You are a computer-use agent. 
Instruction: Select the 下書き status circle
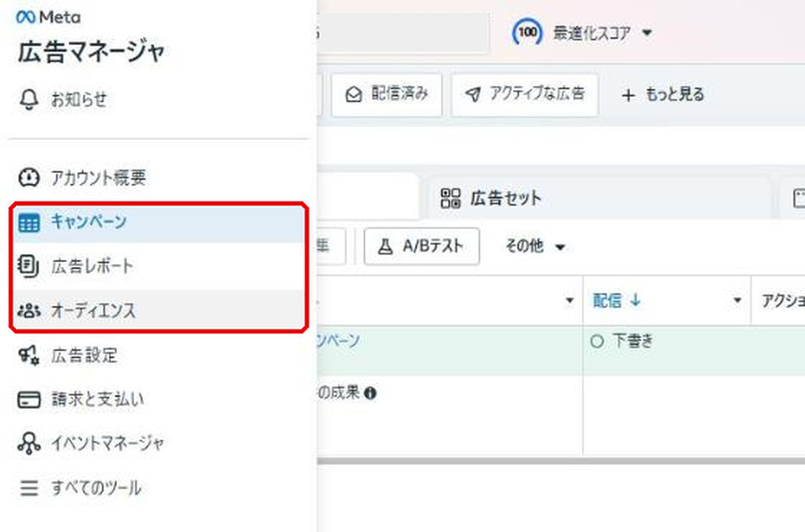tap(597, 341)
